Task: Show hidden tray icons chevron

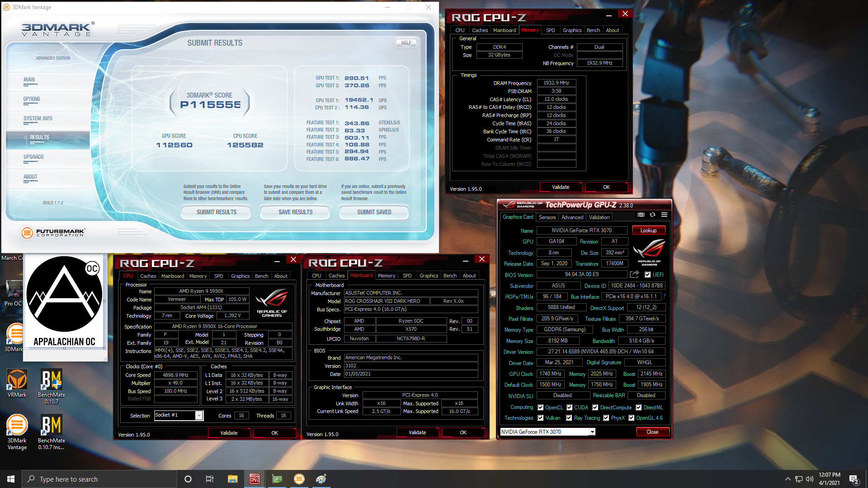Action: pos(788,479)
